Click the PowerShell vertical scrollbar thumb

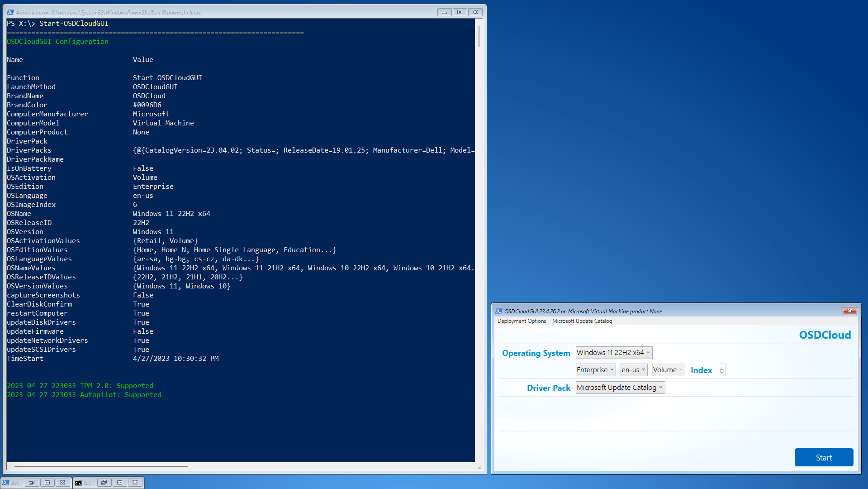click(x=479, y=36)
